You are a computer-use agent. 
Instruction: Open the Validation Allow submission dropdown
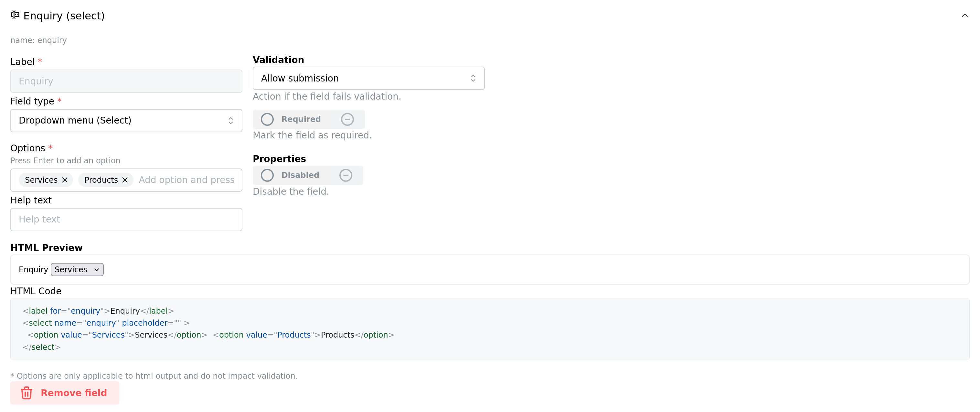click(x=368, y=79)
